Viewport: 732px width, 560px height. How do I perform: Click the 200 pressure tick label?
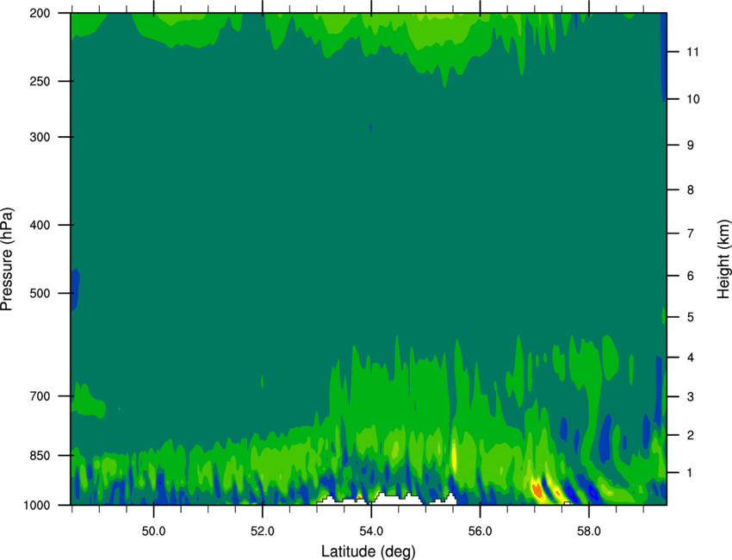tap(40, 13)
